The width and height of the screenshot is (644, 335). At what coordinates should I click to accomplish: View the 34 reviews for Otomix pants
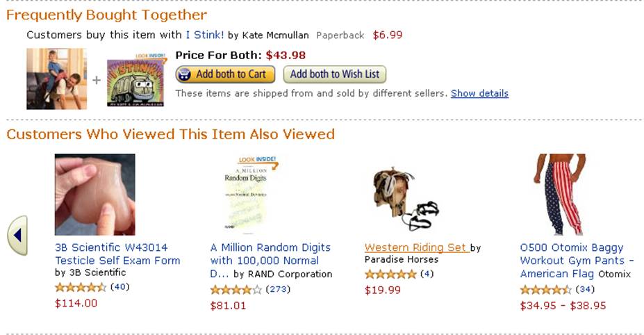(x=585, y=289)
